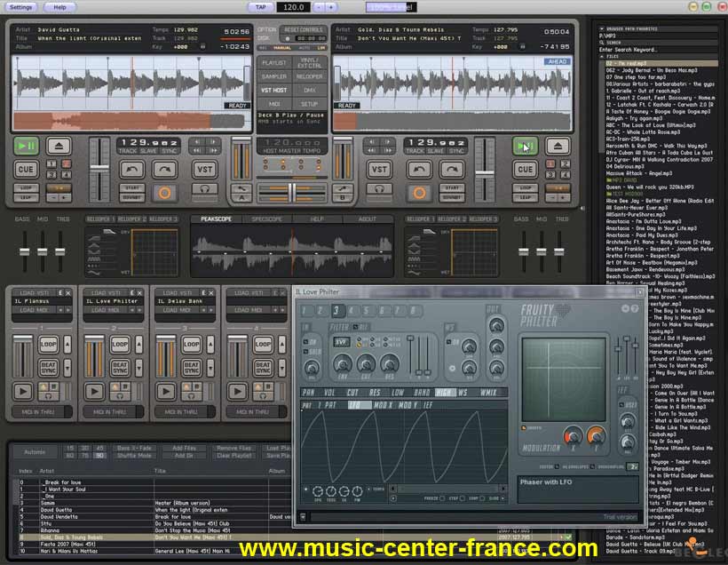
Task: Toggle FREEZE checkbox in Philter envelope
Action: click(442, 498)
